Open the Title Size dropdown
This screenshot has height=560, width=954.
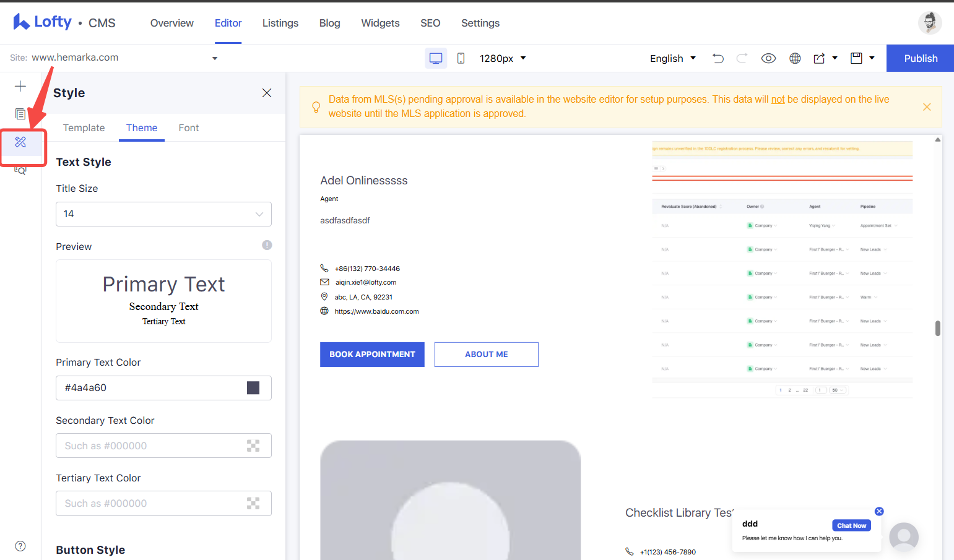tap(163, 214)
